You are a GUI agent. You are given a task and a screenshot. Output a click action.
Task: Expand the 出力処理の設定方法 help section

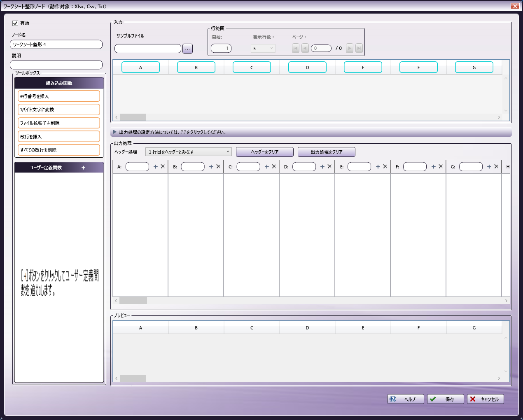(311, 132)
